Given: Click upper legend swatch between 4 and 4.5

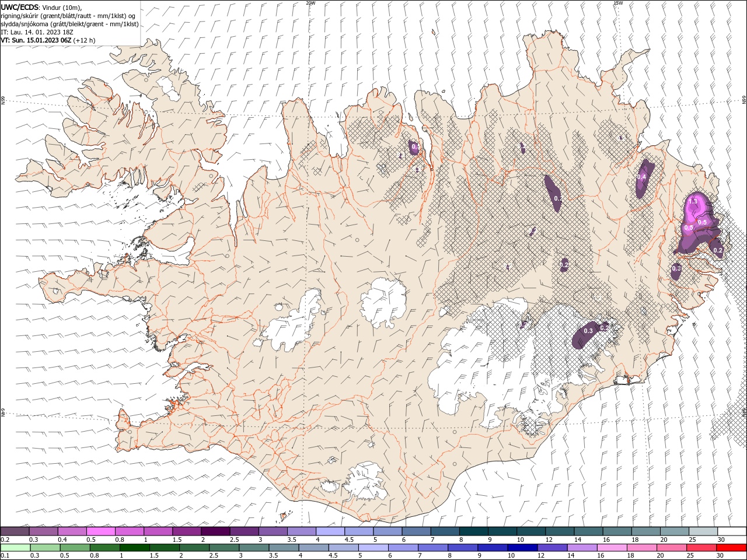Looking at the screenshot, I should 330,531.
